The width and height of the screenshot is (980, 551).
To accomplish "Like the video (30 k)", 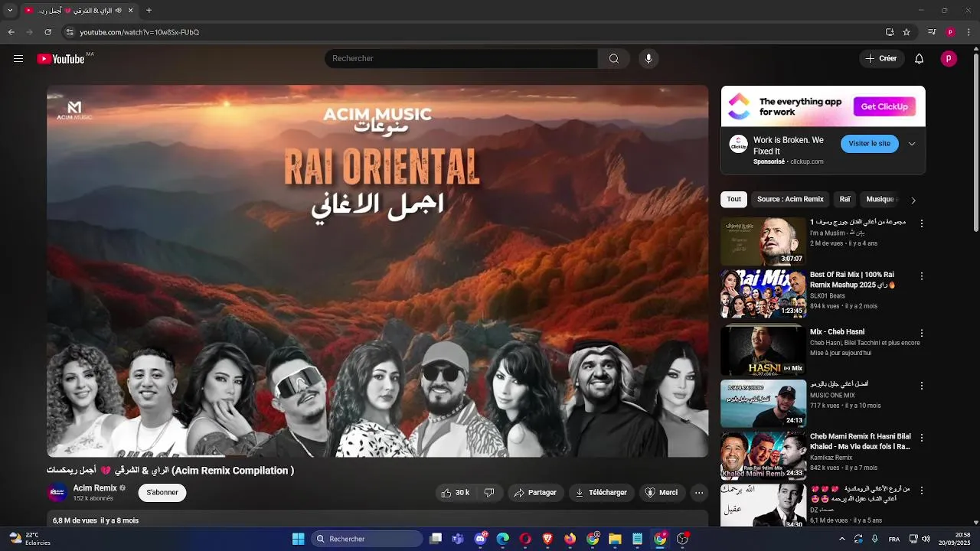I will pos(456,493).
